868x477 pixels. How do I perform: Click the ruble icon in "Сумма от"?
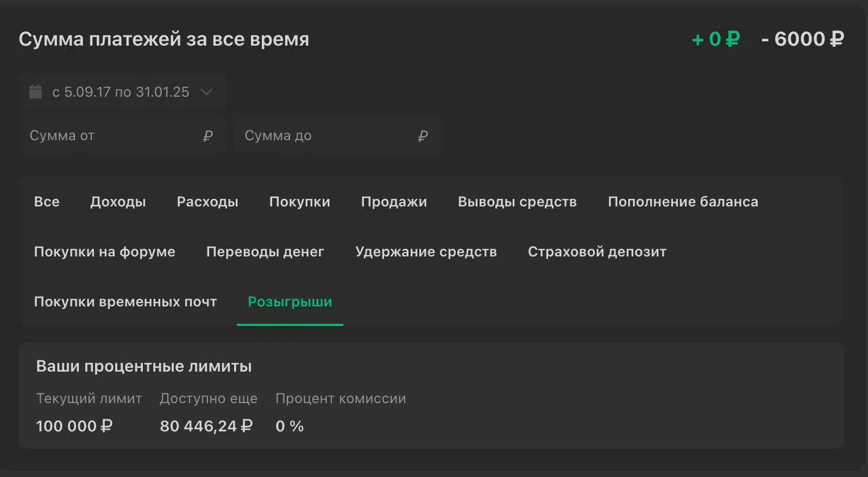point(207,136)
